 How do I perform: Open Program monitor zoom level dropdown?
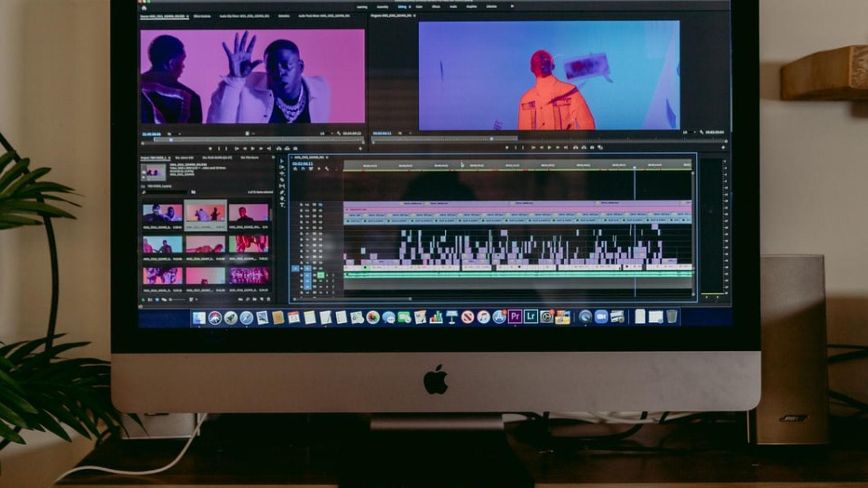pyautogui.click(x=405, y=133)
